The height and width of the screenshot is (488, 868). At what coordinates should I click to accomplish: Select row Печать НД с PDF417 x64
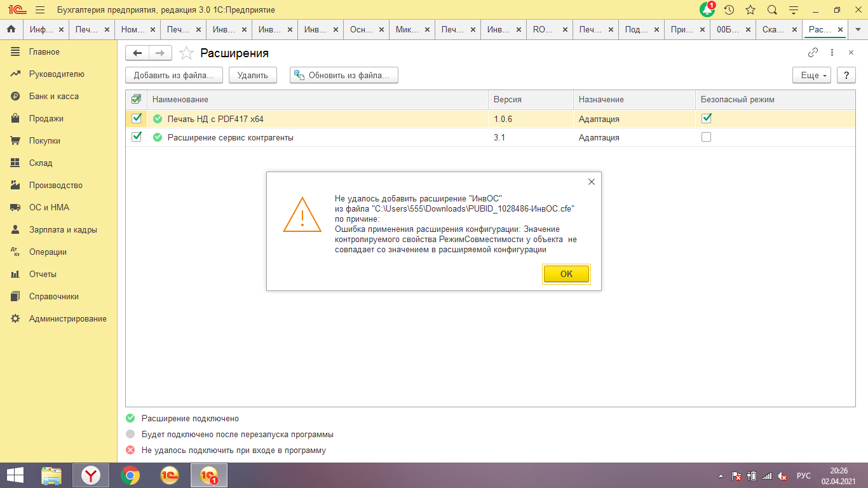491,118
